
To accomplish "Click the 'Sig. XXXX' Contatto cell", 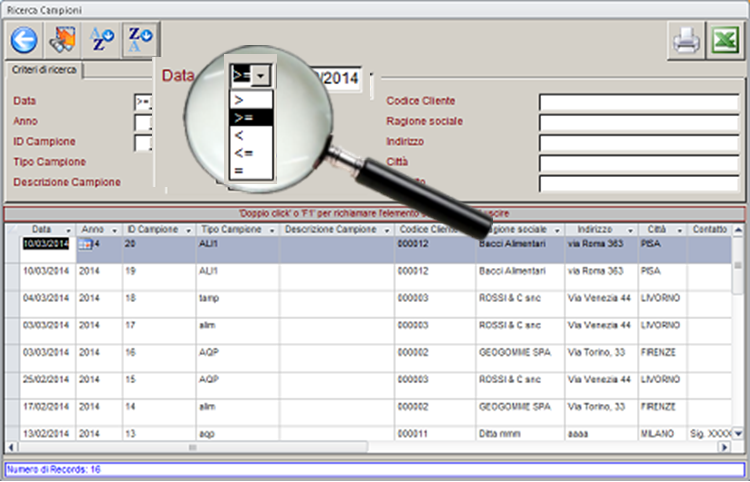I will pos(710,434).
